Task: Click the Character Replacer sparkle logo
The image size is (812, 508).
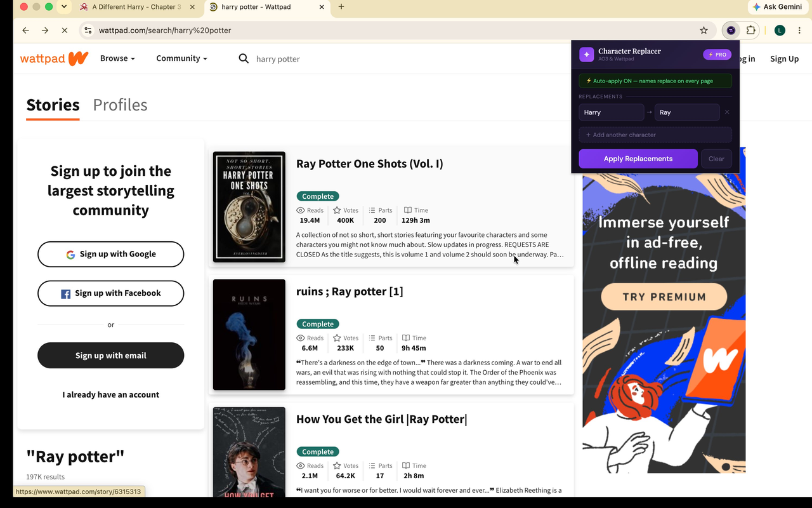Action: click(x=586, y=55)
